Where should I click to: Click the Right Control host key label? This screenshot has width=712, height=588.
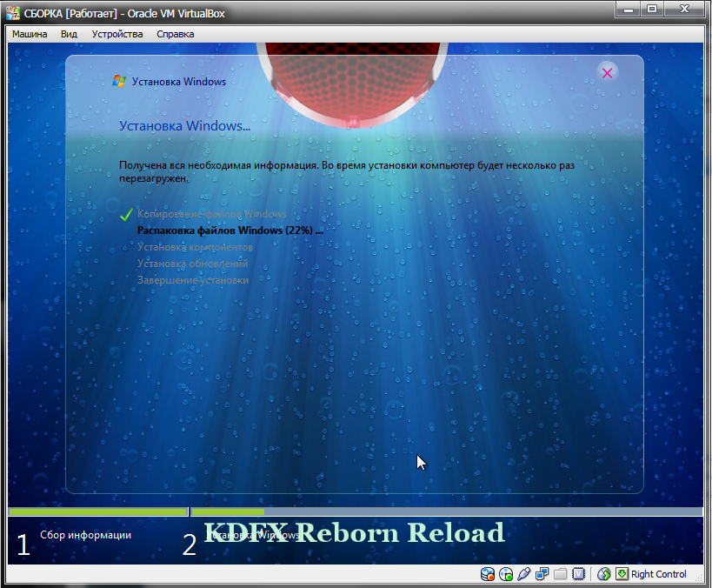658,574
